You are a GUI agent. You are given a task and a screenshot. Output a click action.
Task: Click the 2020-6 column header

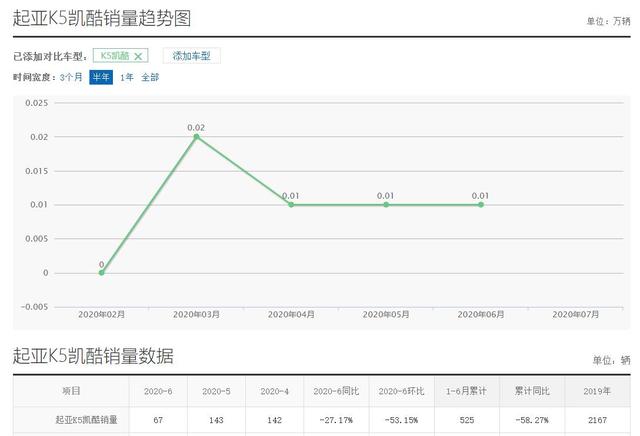click(x=158, y=391)
